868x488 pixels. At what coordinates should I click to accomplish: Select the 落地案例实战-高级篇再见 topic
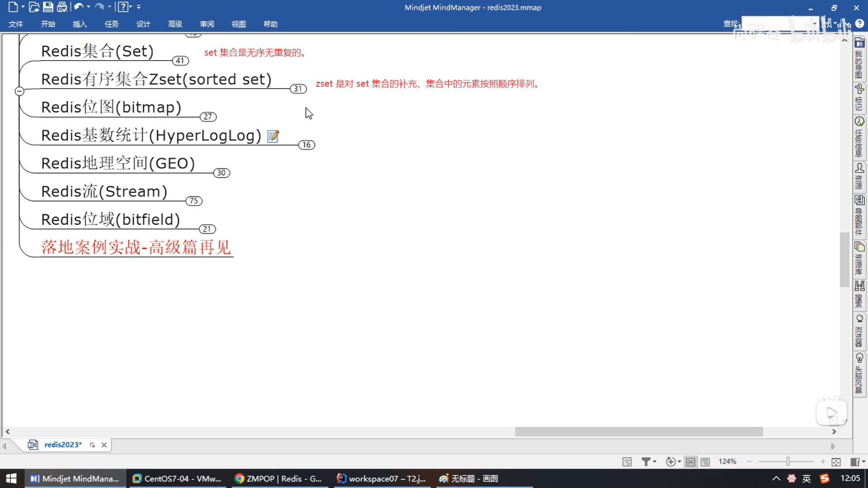click(136, 247)
